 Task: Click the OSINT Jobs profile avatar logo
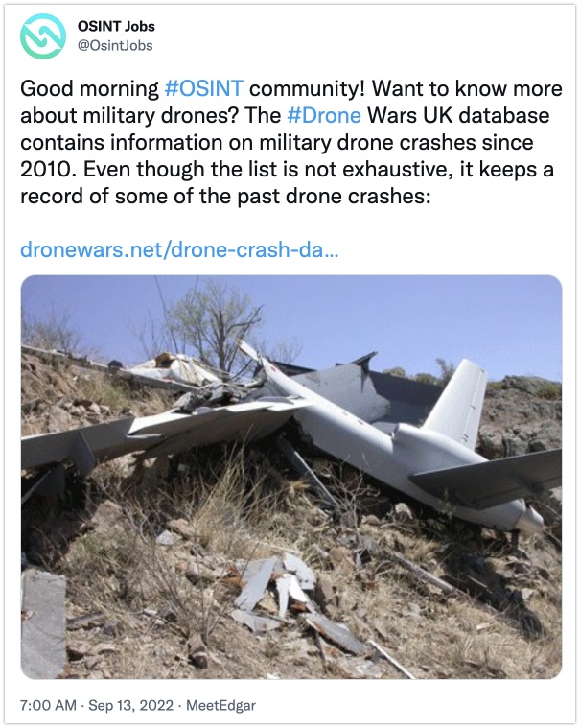(43, 36)
